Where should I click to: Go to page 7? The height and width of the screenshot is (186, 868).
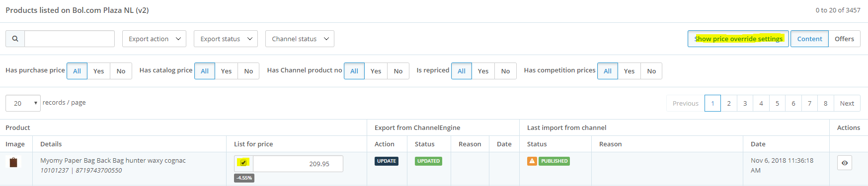coord(809,103)
